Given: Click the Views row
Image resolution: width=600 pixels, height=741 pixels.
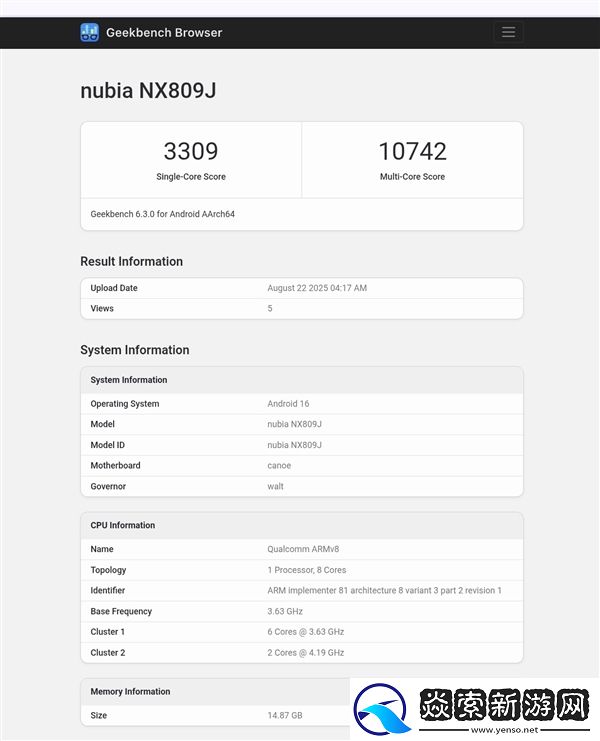Looking at the screenshot, I should [301, 309].
